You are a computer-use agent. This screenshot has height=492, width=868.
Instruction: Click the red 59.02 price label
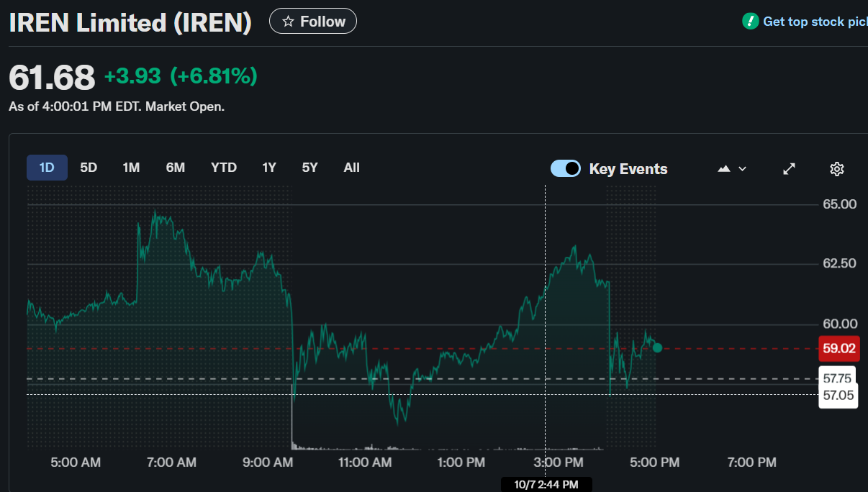(838, 349)
